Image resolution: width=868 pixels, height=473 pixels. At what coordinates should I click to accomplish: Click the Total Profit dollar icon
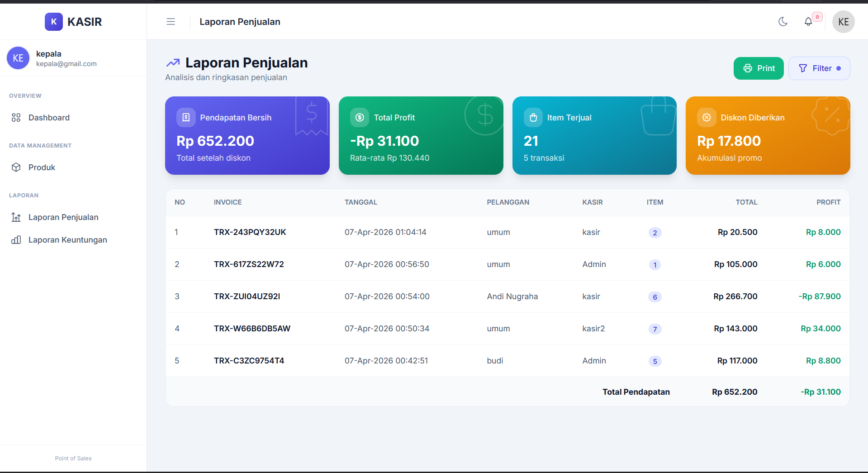[360, 118]
